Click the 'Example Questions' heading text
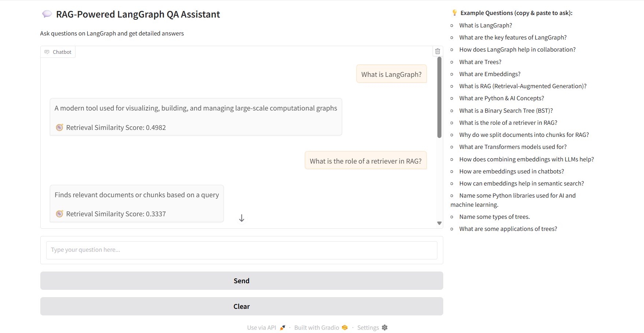The image size is (644, 333). click(517, 13)
